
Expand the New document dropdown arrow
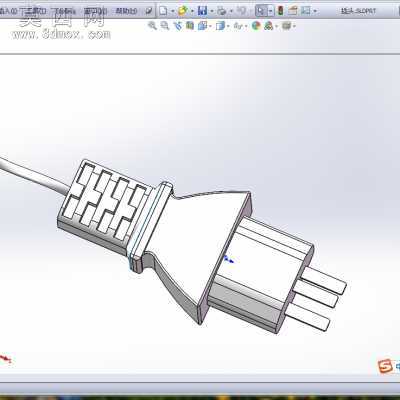pos(172,11)
